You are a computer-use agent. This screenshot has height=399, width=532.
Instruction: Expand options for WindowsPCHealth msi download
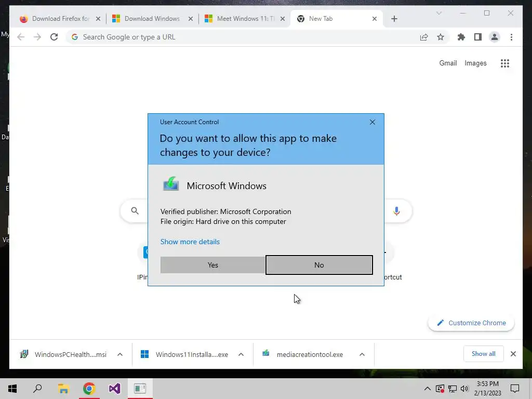[x=120, y=354]
